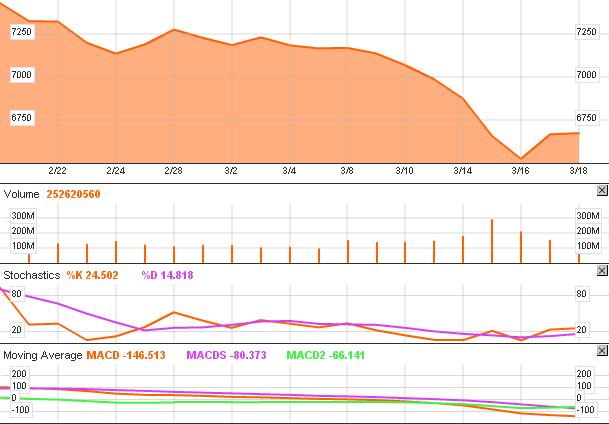The height and width of the screenshot is (424, 609).
Task: Click the 3/2 date on the time axis
Action: pos(231,172)
